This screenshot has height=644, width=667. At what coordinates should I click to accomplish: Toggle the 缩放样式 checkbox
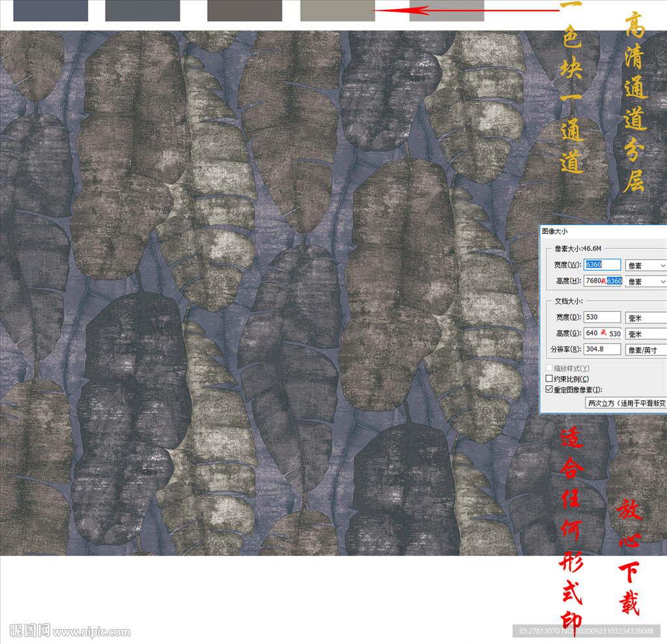coord(549,368)
